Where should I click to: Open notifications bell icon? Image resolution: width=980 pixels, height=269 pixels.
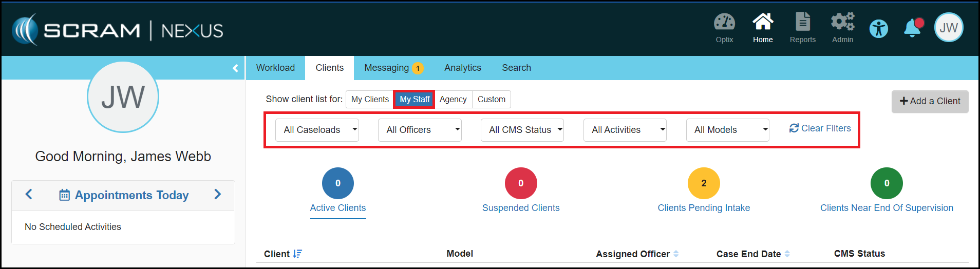pos(913,28)
